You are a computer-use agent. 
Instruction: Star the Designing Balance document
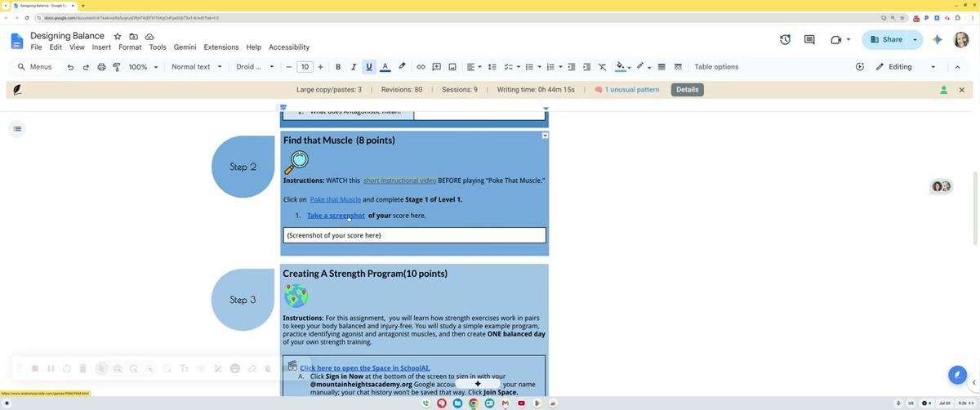click(118, 37)
